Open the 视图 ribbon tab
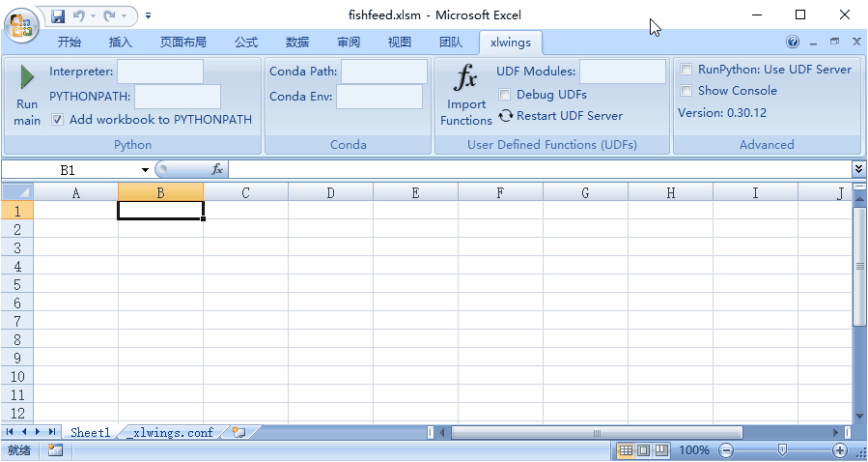868x462 pixels. pos(399,43)
